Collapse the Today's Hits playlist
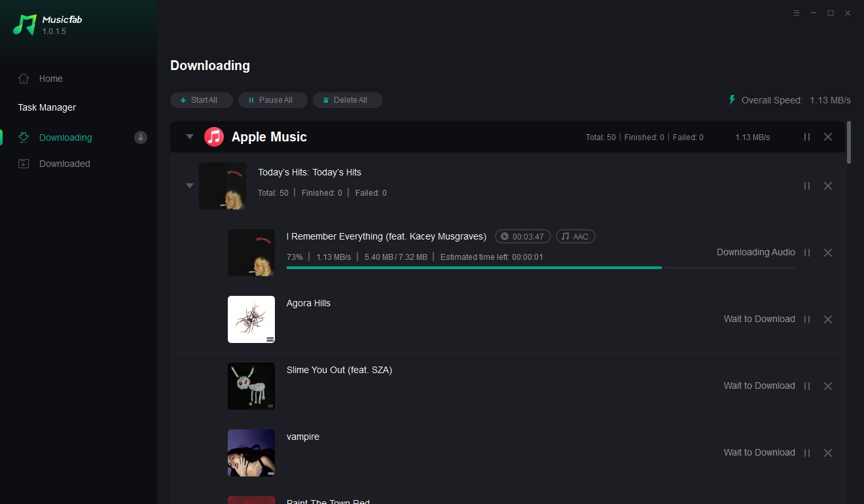The width and height of the screenshot is (864, 504). pyautogui.click(x=190, y=186)
